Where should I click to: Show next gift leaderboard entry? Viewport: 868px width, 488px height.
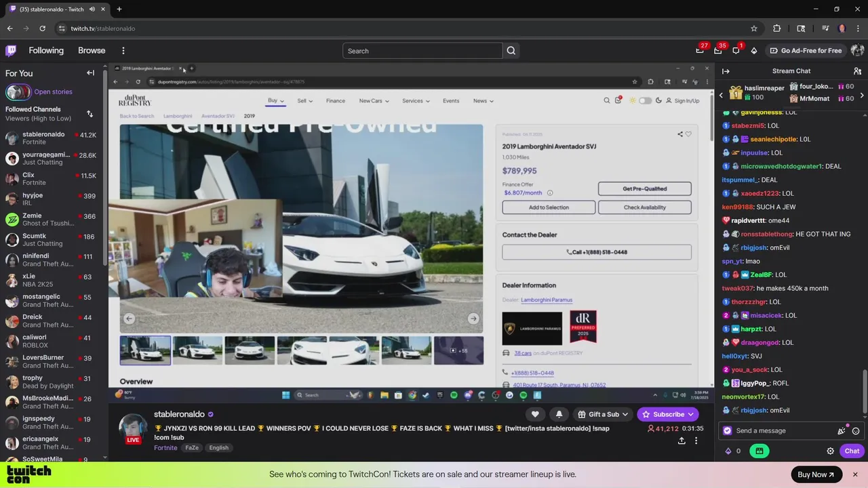tap(862, 96)
